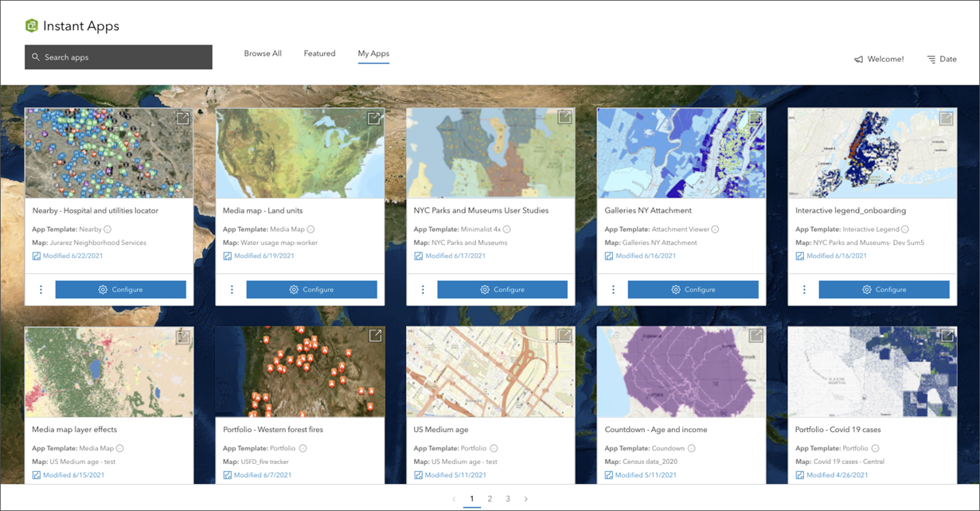Switch to the Featured tab
Viewport: 980px width, 511px height.
tap(319, 53)
